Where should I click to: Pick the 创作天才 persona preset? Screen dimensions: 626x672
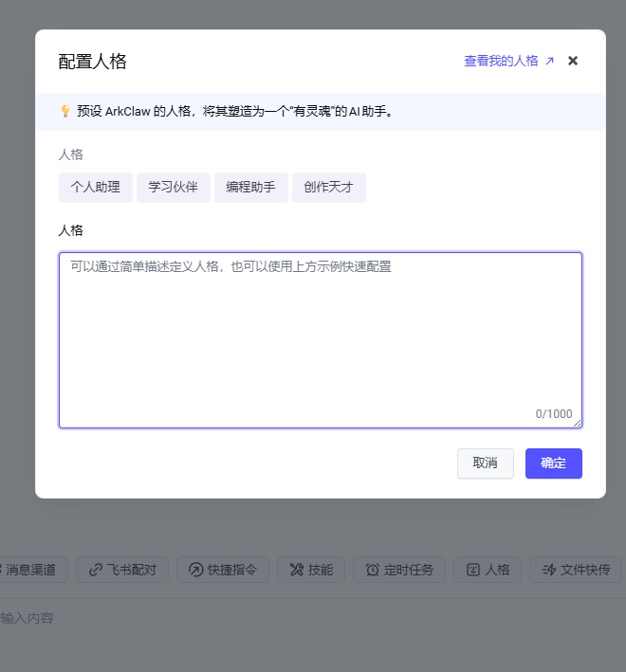click(x=329, y=188)
